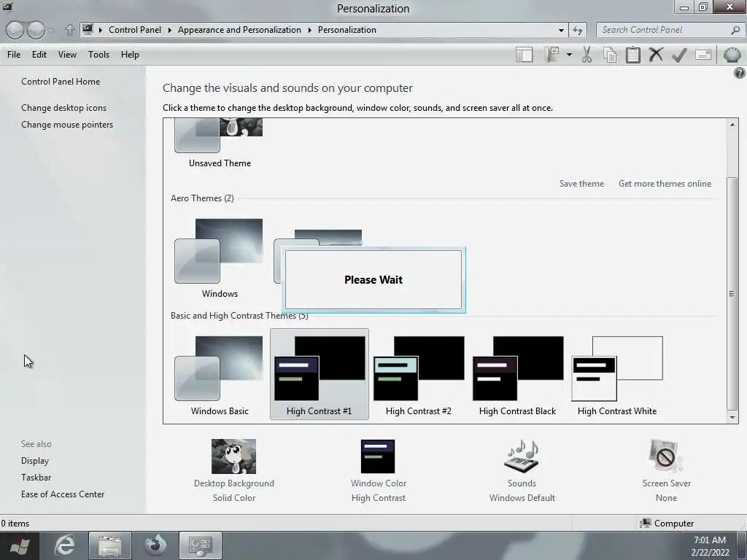747x560 pixels.
Task: Open Display under See also
Action: (x=35, y=461)
